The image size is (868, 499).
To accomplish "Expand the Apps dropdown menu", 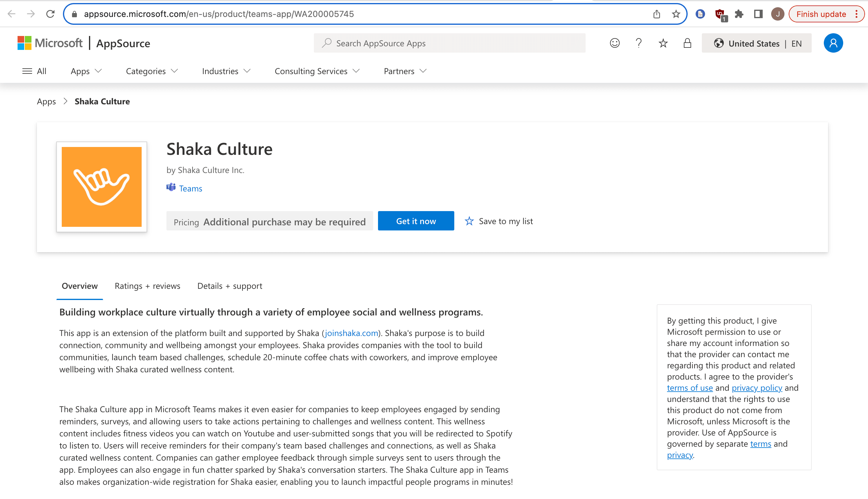I will (86, 71).
